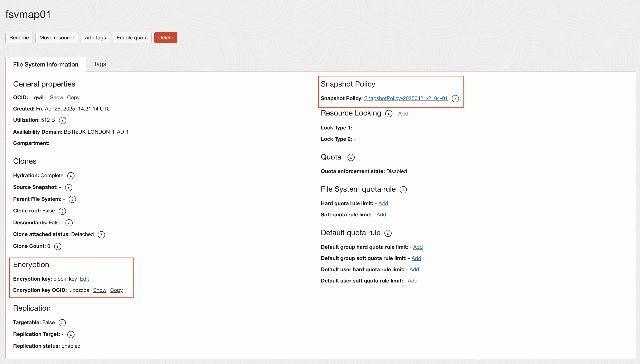Screen dimensions: 640x364
Task: Click the Move resource button
Action: (x=57, y=38)
